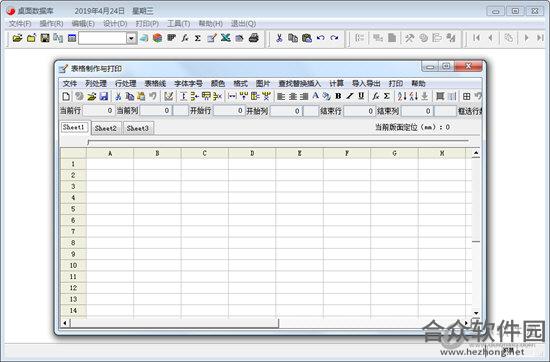Select row 5 header
The height and width of the screenshot is (362, 550).
coord(73,209)
